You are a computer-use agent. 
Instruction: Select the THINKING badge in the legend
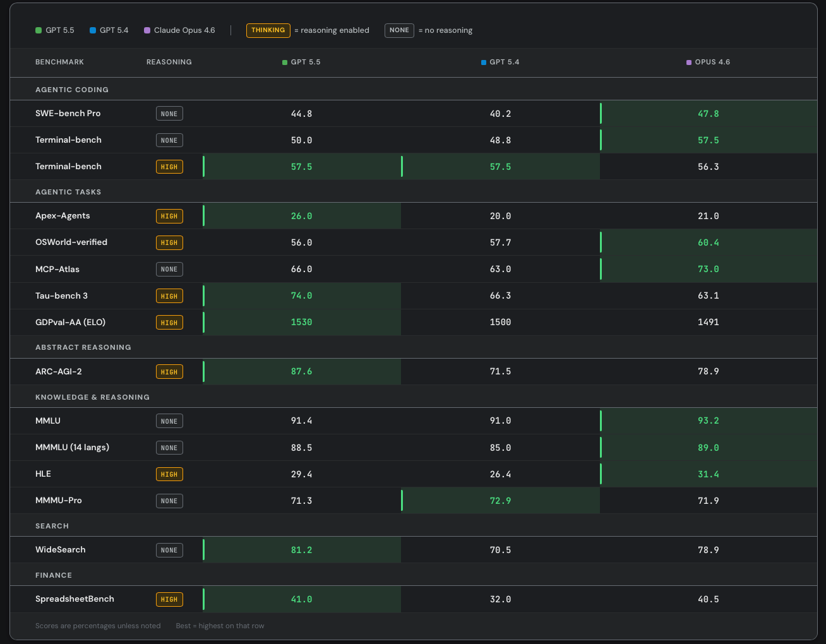[x=268, y=30]
